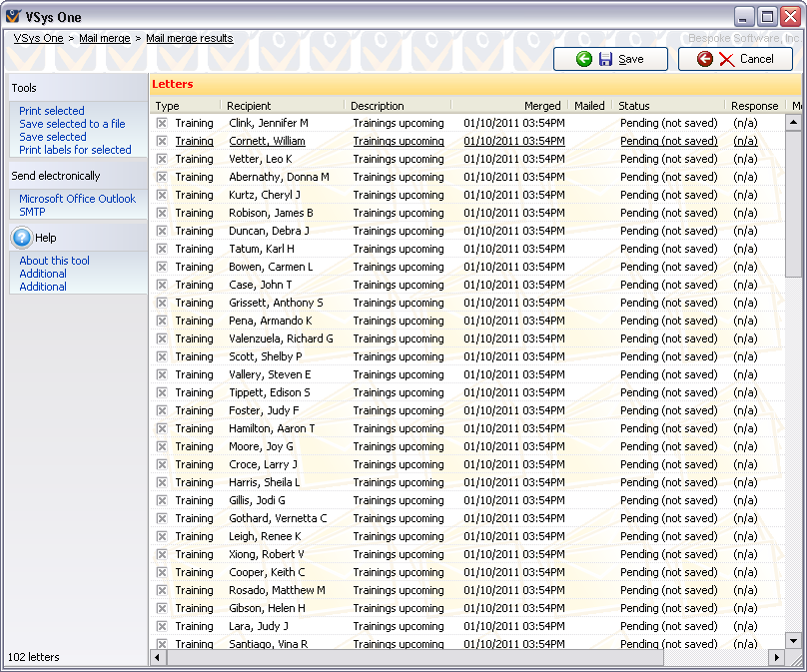The width and height of the screenshot is (807, 672).
Task: Toggle checkbox for Foster, Judy F
Action: [x=162, y=410]
